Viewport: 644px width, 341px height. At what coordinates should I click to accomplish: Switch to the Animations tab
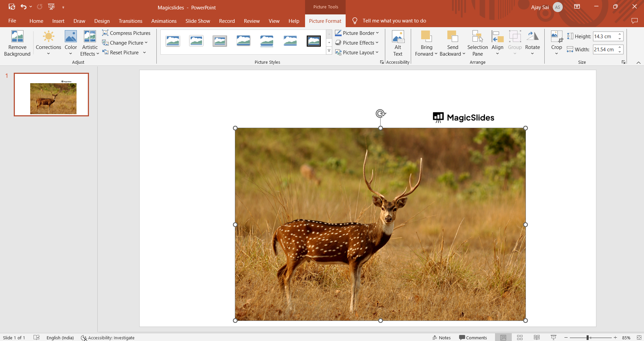[164, 21]
